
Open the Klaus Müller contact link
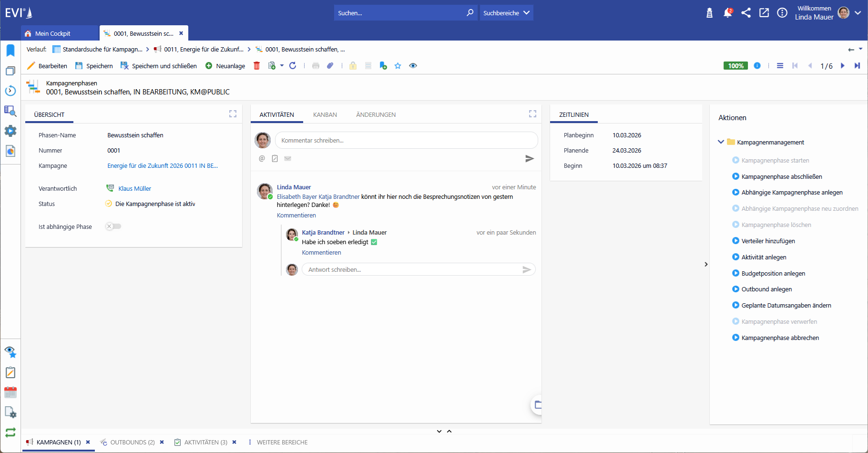pos(134,189)
